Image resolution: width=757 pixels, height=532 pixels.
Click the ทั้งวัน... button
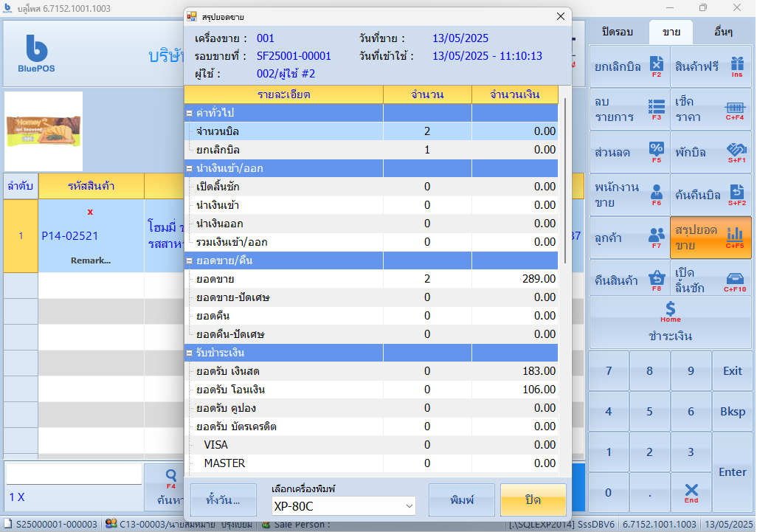pos(223,500)
